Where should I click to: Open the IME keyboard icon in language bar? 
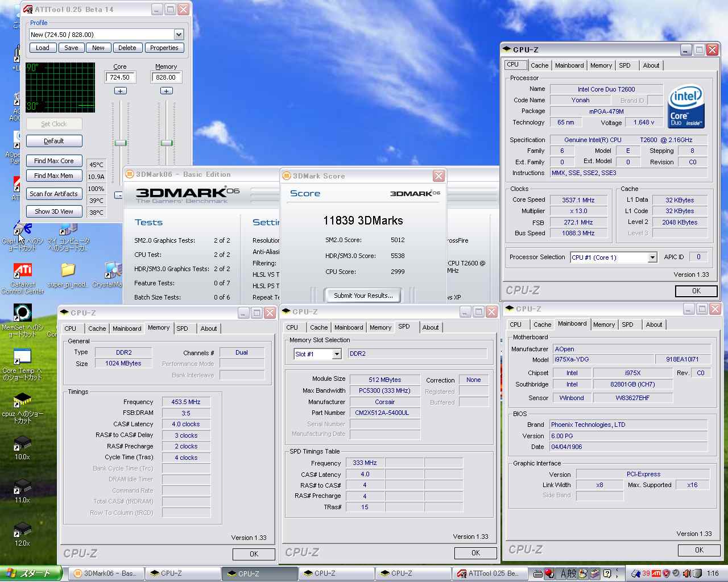point(537,573)
